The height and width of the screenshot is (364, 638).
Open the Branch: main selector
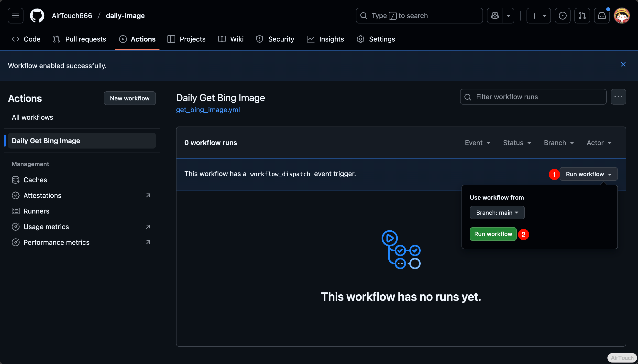tap(497, 213)
